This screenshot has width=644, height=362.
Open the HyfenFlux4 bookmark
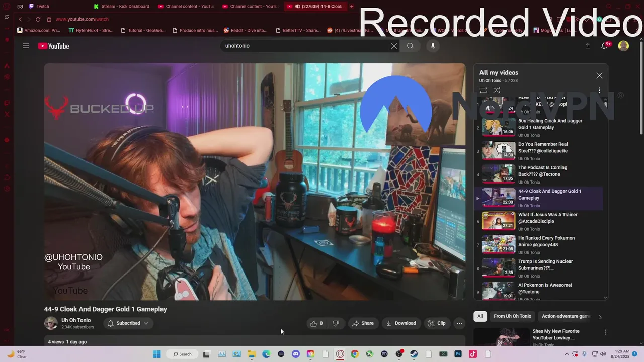pos(92,30)
